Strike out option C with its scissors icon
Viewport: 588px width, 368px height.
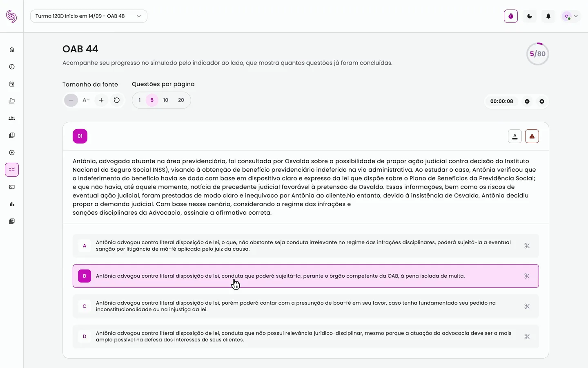[527, 306]
